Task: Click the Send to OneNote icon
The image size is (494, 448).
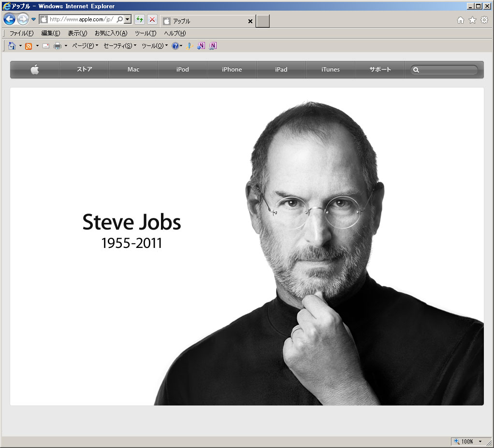Action: coord(201,46)
